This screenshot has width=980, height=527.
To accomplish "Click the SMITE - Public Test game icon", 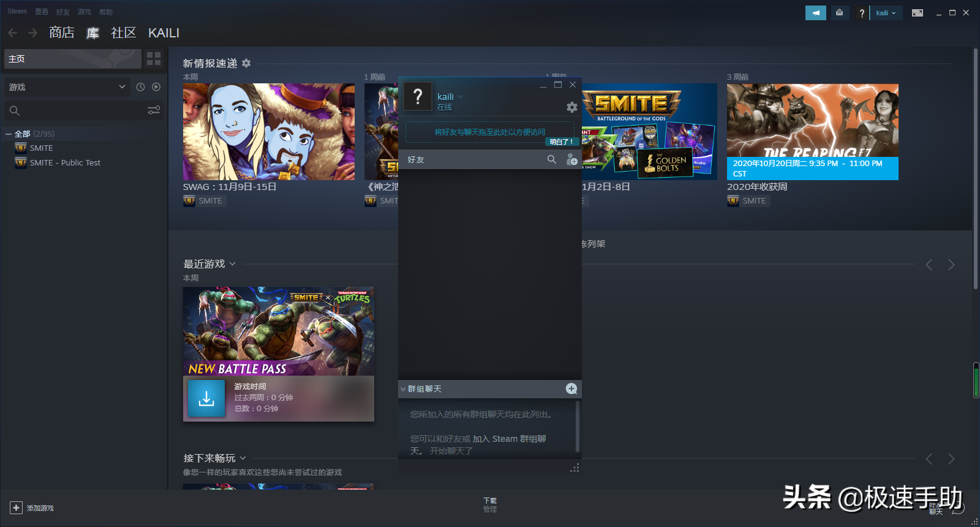I will 21,162.
